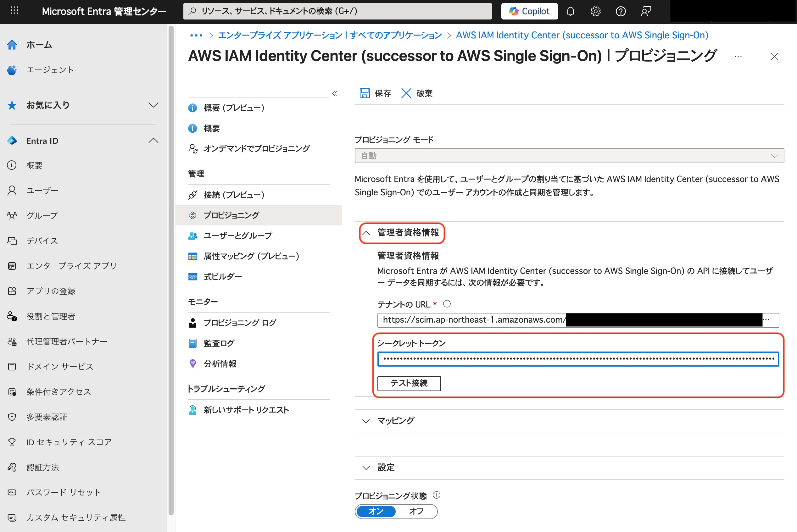Click the テナントの URL info icon
Screen dimensions: 797x532
click(447, 304)
